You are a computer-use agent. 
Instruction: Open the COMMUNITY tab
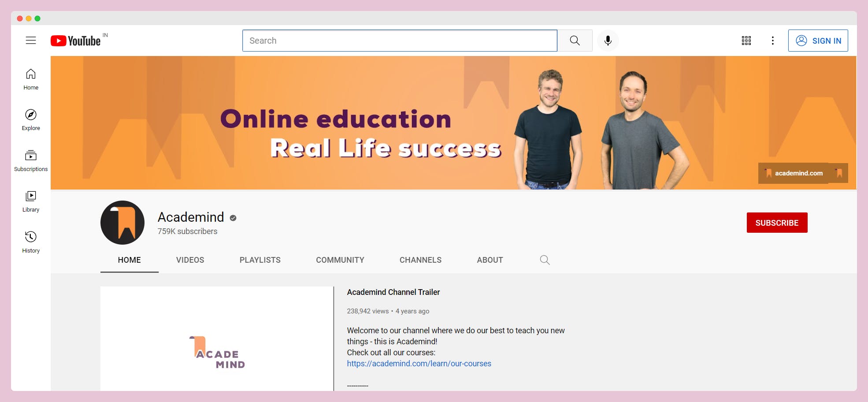click(x=340, y=260)
